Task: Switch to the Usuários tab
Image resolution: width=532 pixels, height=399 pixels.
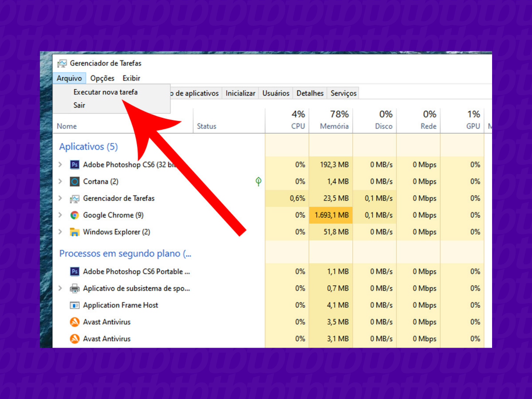Action: [x=276, y=93]
